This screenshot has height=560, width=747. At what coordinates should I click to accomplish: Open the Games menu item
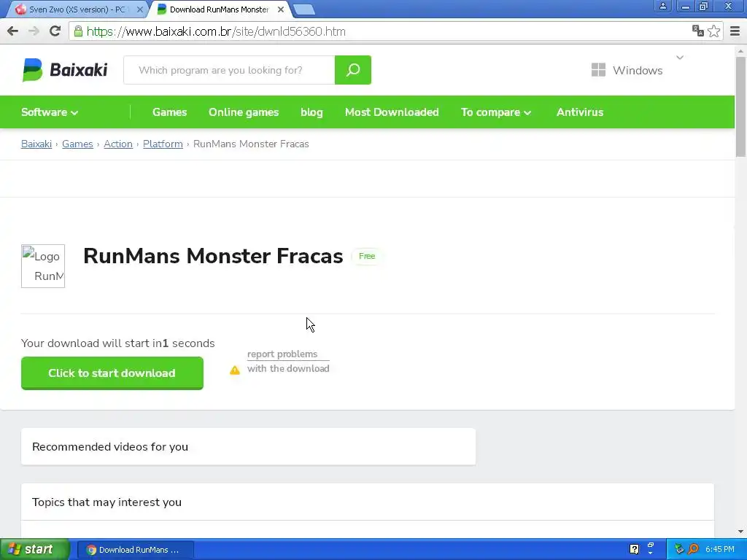click(169, 112)
